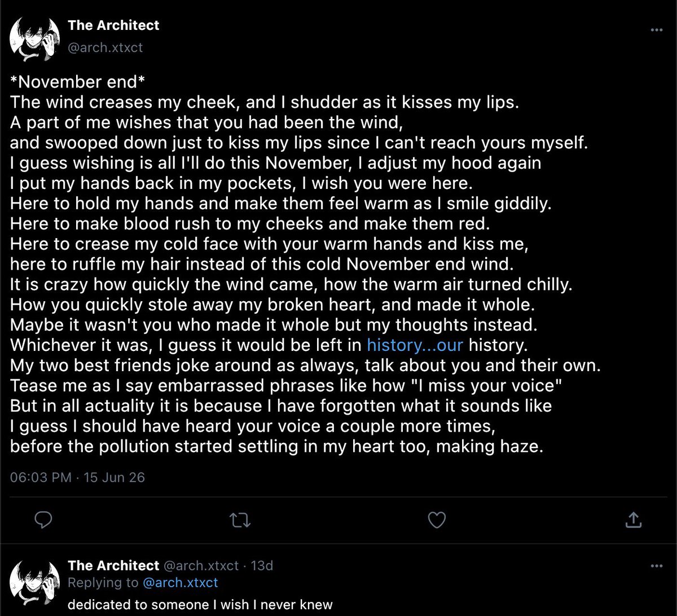Click the gray @arch.xtxct handle under main name
Screen dimensions: 677x616
(105, 46)
